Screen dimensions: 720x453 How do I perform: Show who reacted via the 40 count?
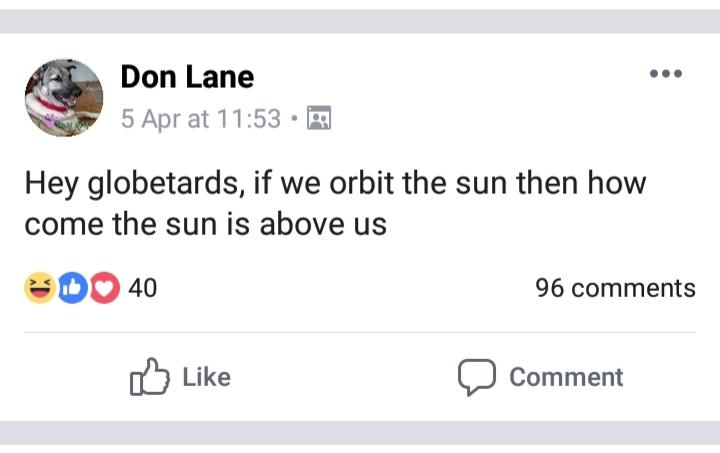click(143, 288)
